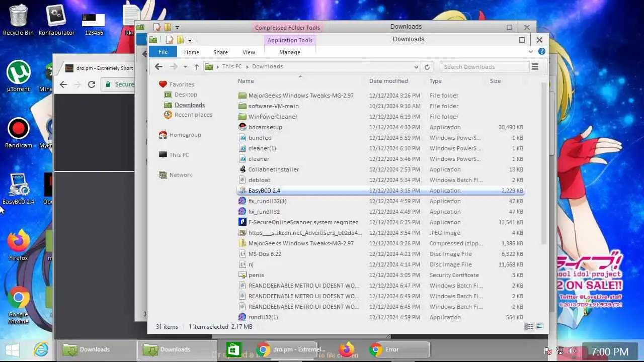Open the uTorrent desktop shortcut
This screenshot has height=362, width=644.
[19, 76]
